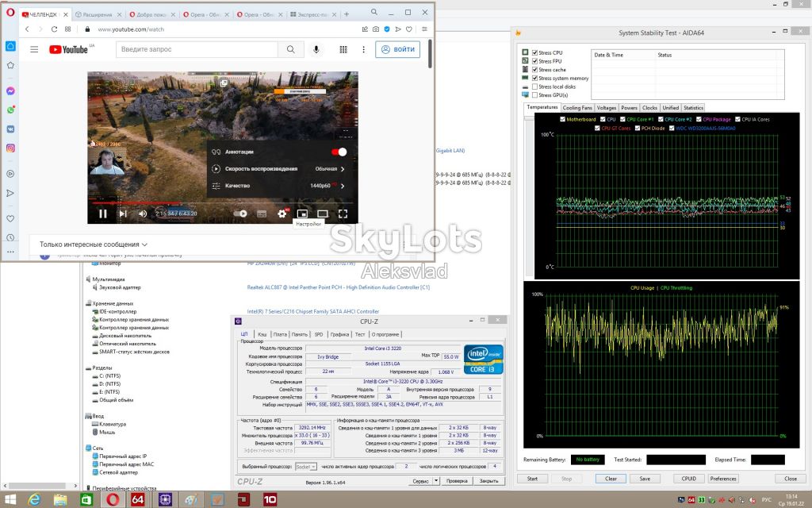Uncheck the Motherboard temperature graph checkbox

click(x=562, y=119)
